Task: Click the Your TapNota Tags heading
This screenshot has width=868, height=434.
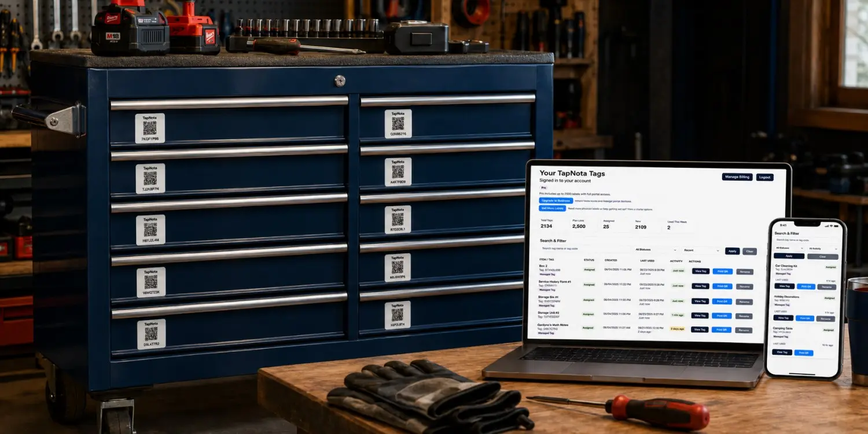Action: tap(572, 174)
